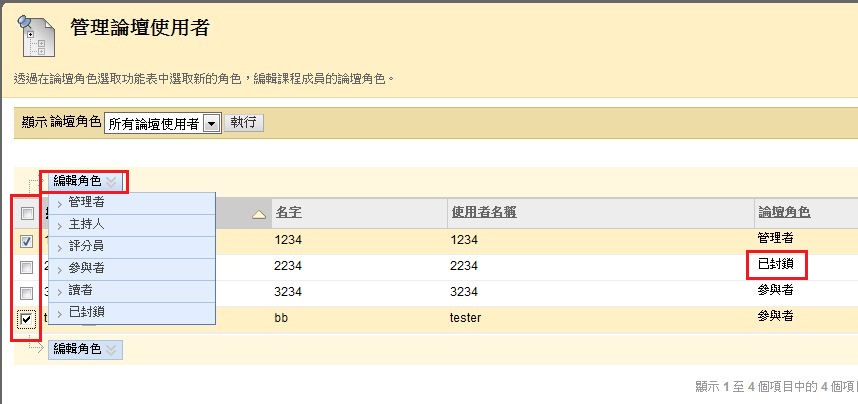Uncheck the checkbox for user 1234
This screenshot has width=858, height=404.
pos(27,241)
